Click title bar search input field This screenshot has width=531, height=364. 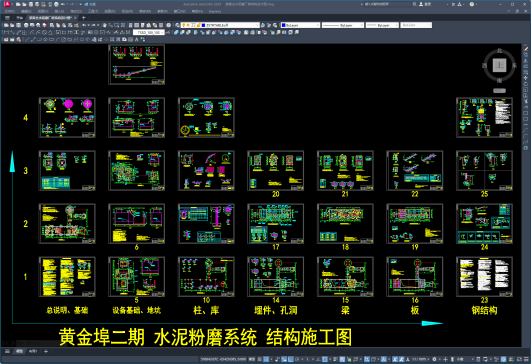click(387, 4)
